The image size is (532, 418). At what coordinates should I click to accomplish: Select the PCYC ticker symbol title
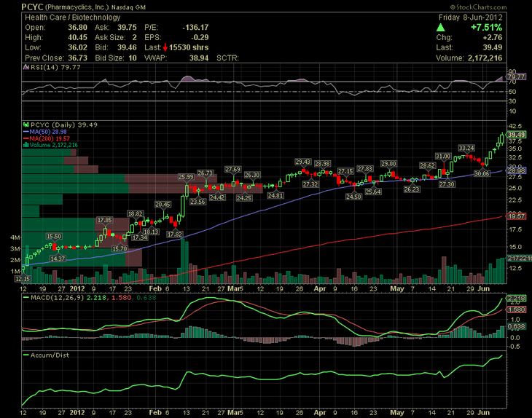(x=32, y=7)
